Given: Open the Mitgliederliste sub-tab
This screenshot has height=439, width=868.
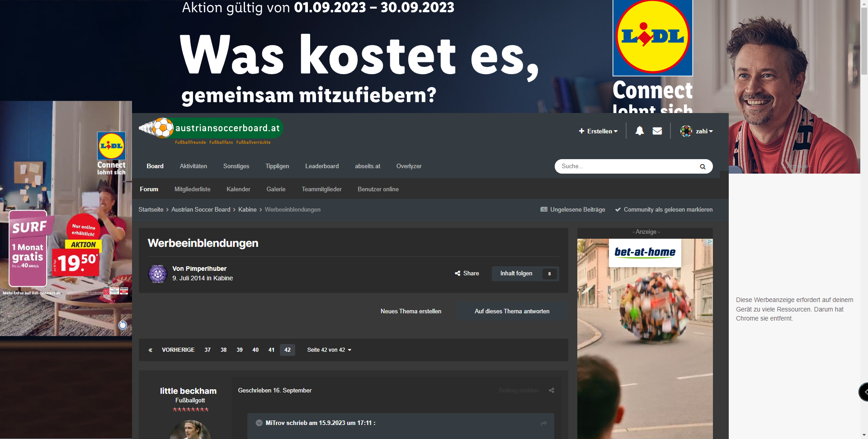Looking at the screenshot, I should tap(193, 189).
